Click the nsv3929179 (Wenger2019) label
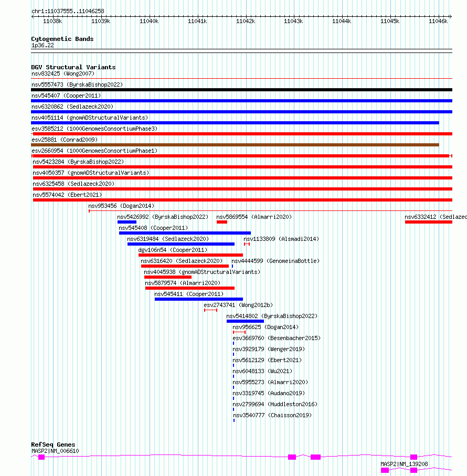Screen dimensions: 467x476 pos(269,349)
